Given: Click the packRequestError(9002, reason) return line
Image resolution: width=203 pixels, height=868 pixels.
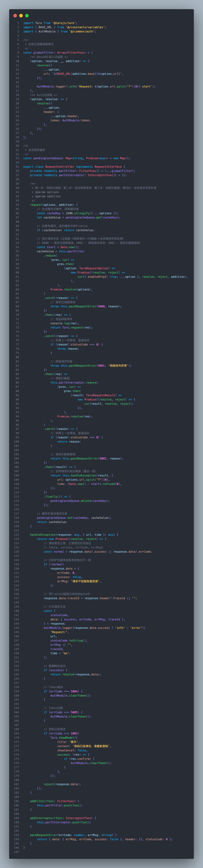Looking at the screenshot, I should [x=87, y=459].
